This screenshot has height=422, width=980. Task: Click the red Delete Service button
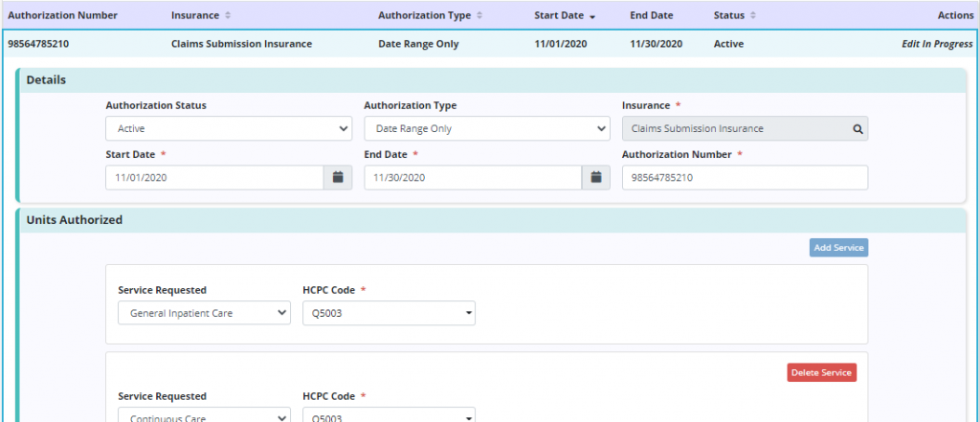[821, 372]
